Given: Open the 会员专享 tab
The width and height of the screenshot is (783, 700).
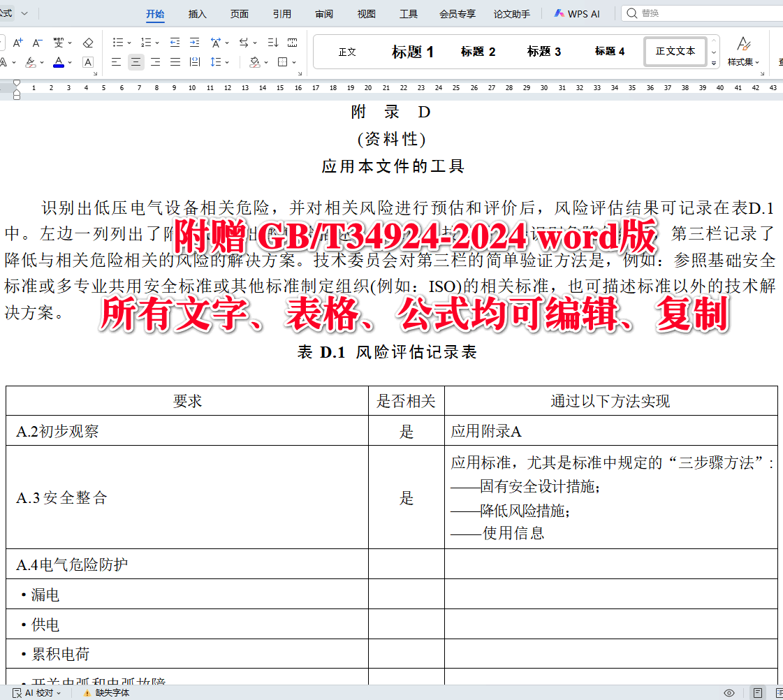Looking at the screenshot, I should point(458,14).
